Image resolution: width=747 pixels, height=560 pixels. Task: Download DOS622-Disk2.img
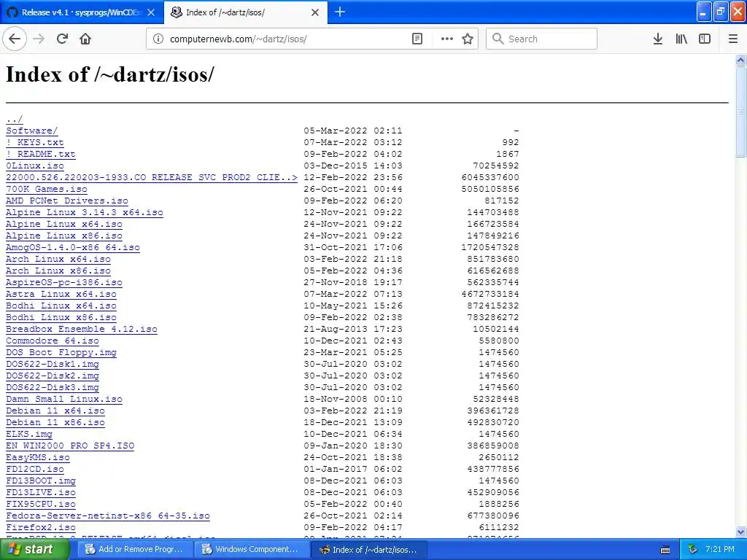tap(53, 376)
